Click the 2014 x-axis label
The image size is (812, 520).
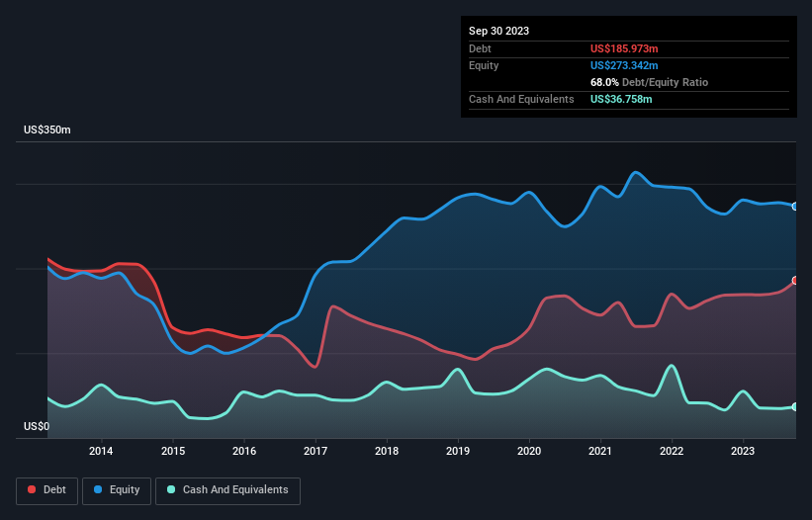point(101,451)
